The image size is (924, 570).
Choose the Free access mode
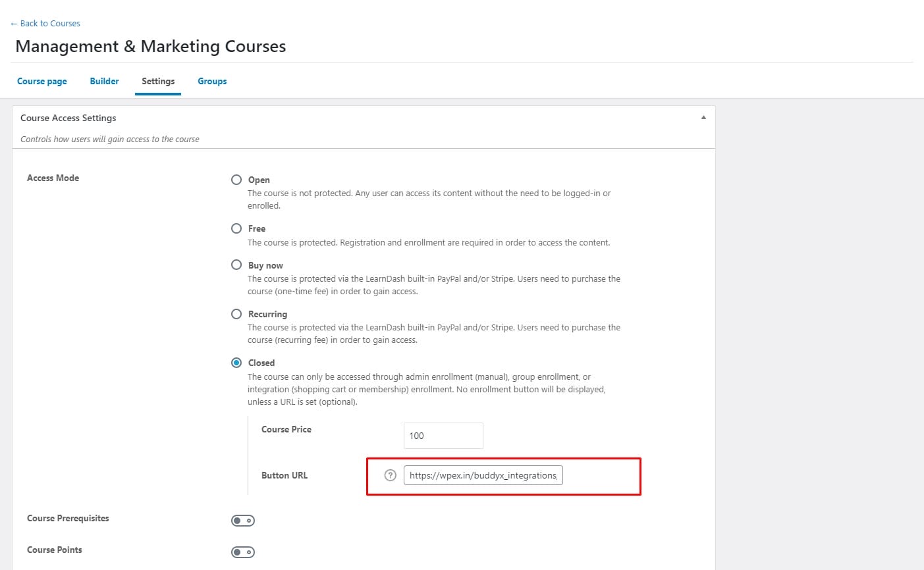click(x=236, y=228)
